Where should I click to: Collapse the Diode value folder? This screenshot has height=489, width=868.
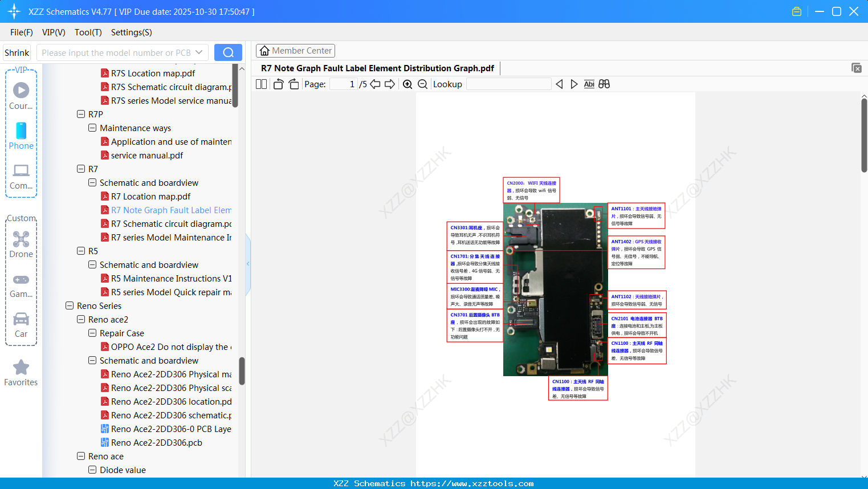tap(92, 470)
